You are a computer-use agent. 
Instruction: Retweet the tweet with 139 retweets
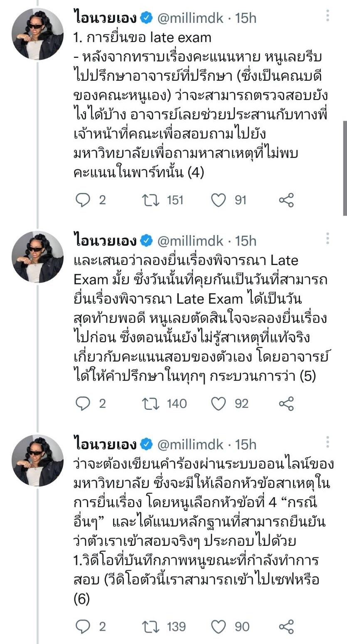pyautogui.click(x=148, y=627)
